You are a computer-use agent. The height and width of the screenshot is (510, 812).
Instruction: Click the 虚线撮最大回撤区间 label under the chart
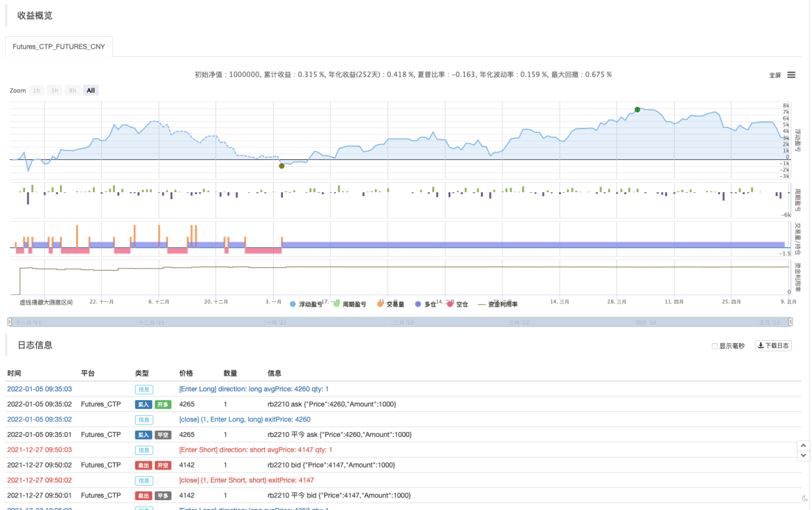(46, 302)
